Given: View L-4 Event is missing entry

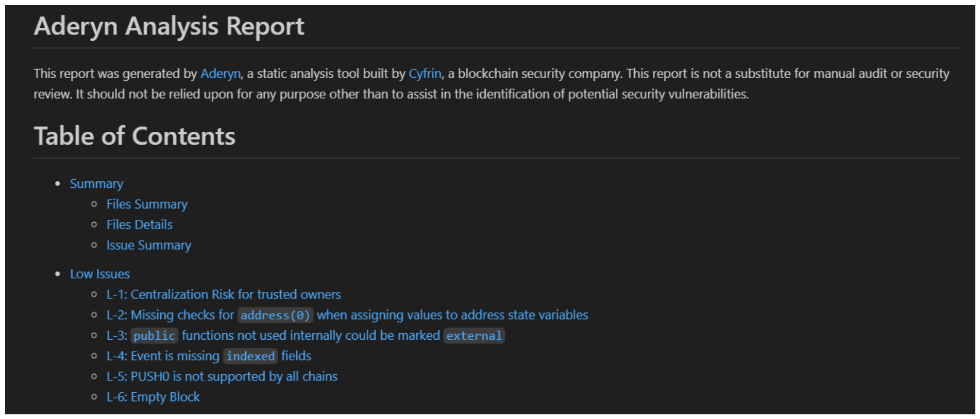Looking at the screenshot, I should 163,356.
